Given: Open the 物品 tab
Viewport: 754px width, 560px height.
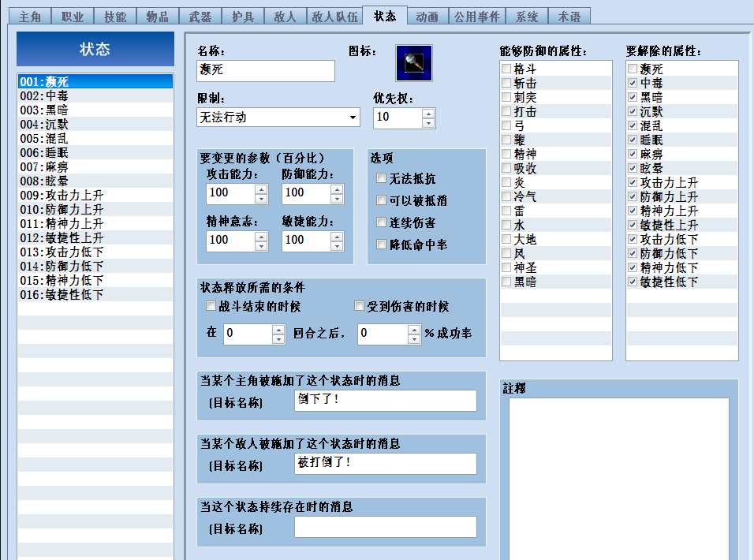Looking at the screenshot, I should [158, 17].
